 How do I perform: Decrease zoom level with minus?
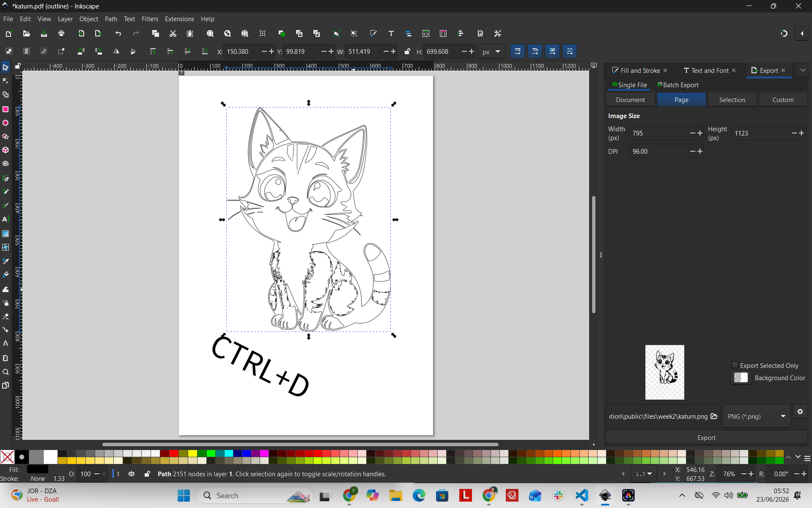(x=744, y=474)
